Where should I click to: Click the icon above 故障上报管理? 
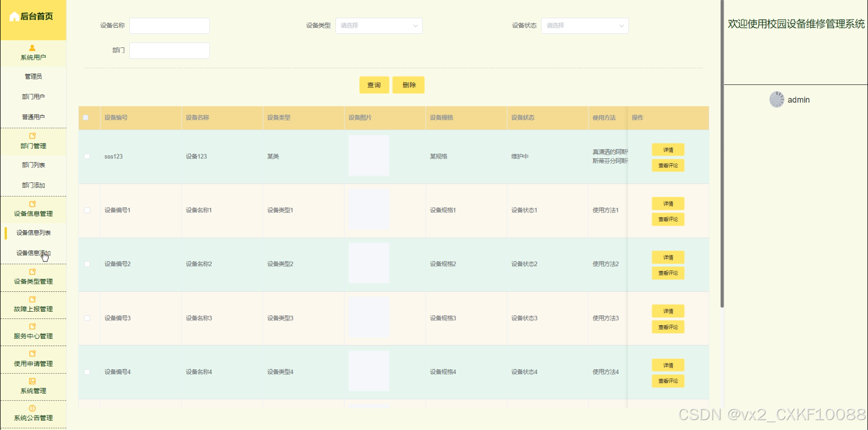click(32, 300)
